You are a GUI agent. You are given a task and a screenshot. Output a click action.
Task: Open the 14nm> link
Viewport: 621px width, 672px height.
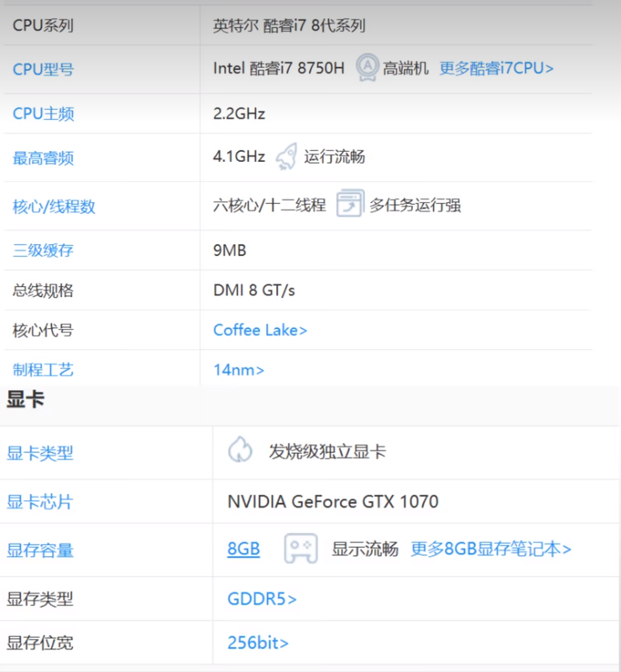[238, 370]
